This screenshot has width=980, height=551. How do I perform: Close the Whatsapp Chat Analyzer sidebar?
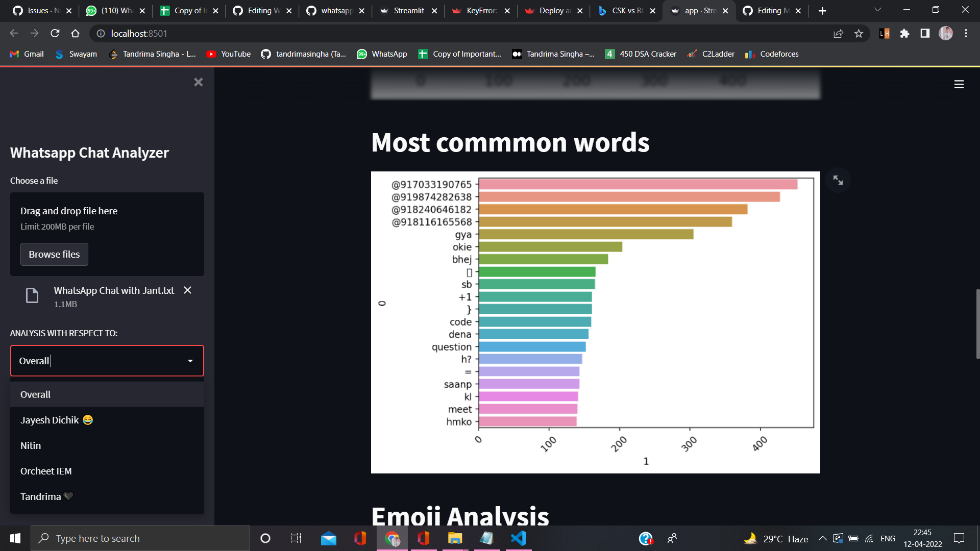click(x=198, y=82)
